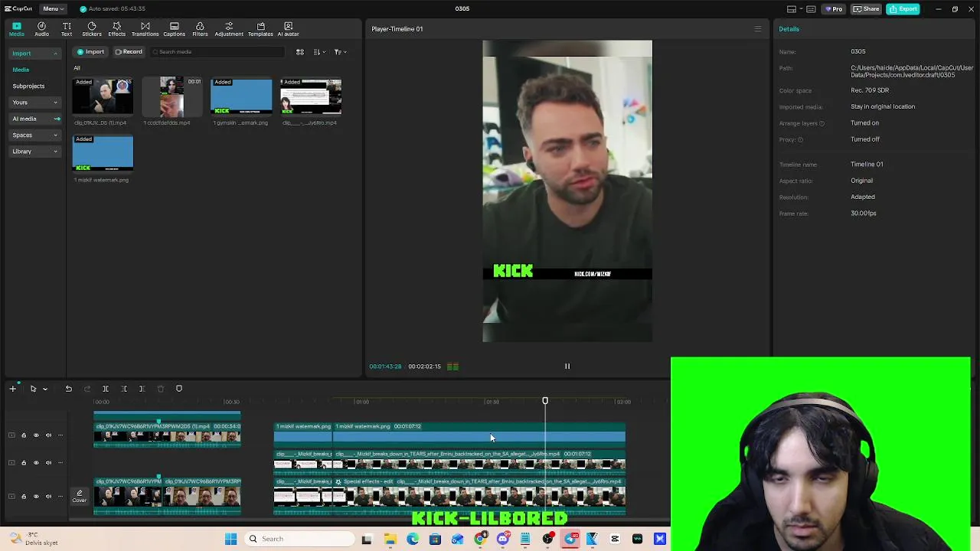Click the audio level meter icon in player
980x551 pixels.
coord(452,367)
